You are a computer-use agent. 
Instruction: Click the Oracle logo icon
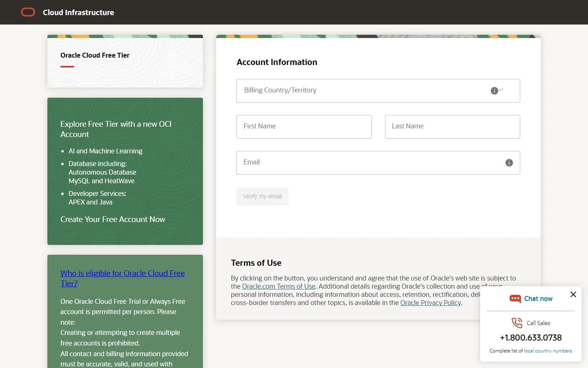click(28, 12)
